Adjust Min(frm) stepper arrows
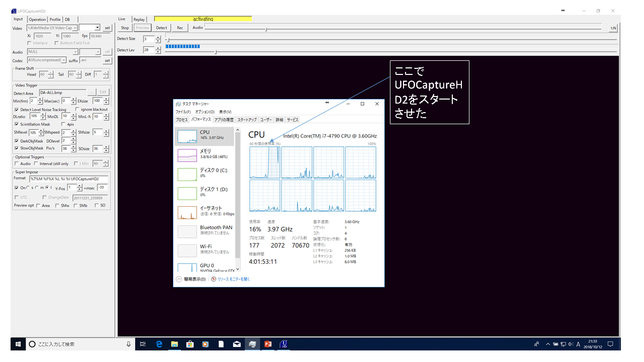Image resolution: width=644 pixels, height=362 pixels. (40, 101)
